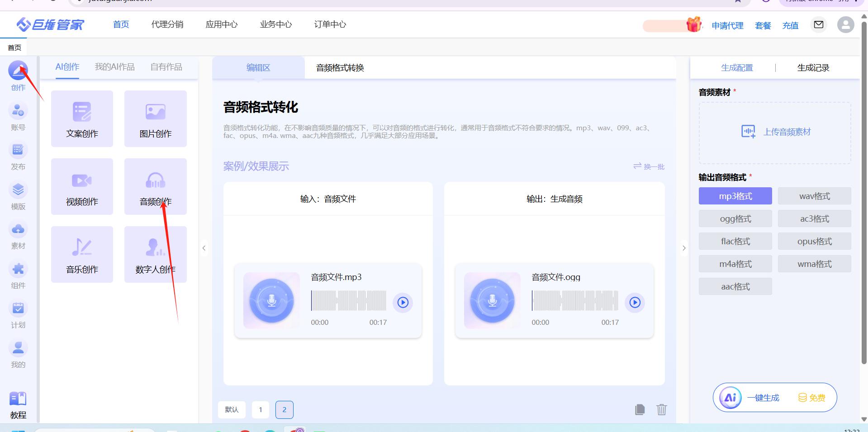Click the 换一批 refresh link
This screenshot has width=868, height=432.
click(x=649, y=166)
